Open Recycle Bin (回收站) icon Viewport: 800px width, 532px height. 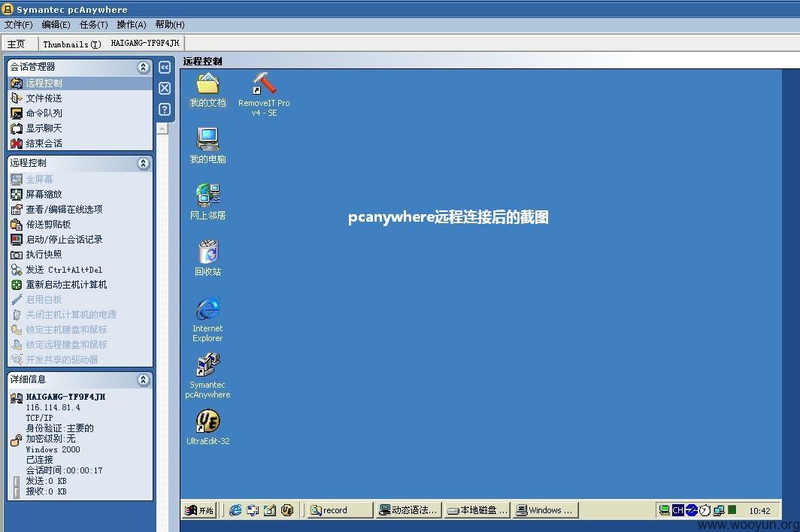[208, 258]
